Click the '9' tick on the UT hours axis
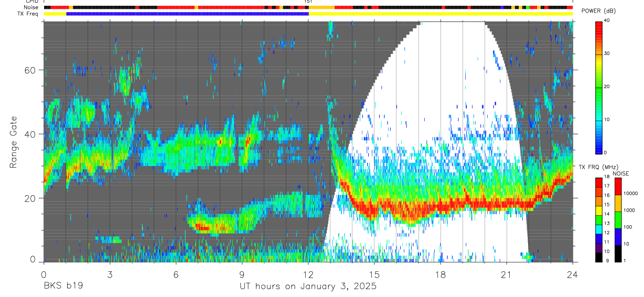The width and height of the screenshot is (644, 297). (x=242, y=274)
